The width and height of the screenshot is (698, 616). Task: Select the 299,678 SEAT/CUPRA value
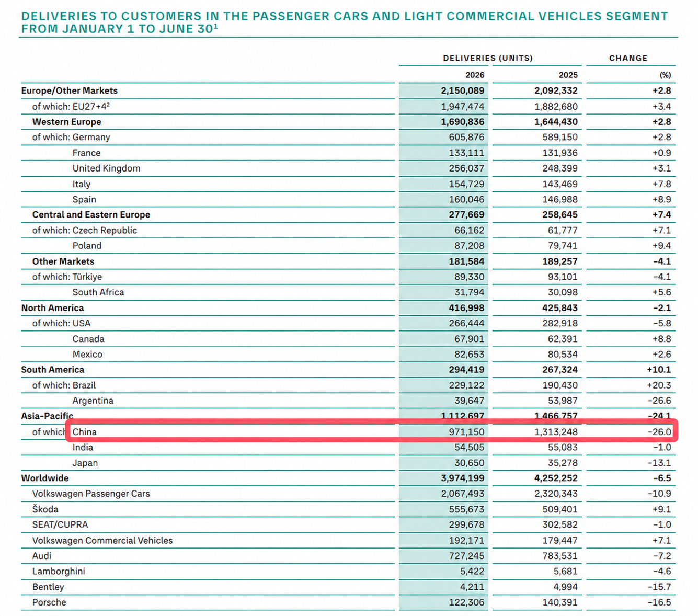click(x=466, y=524)
